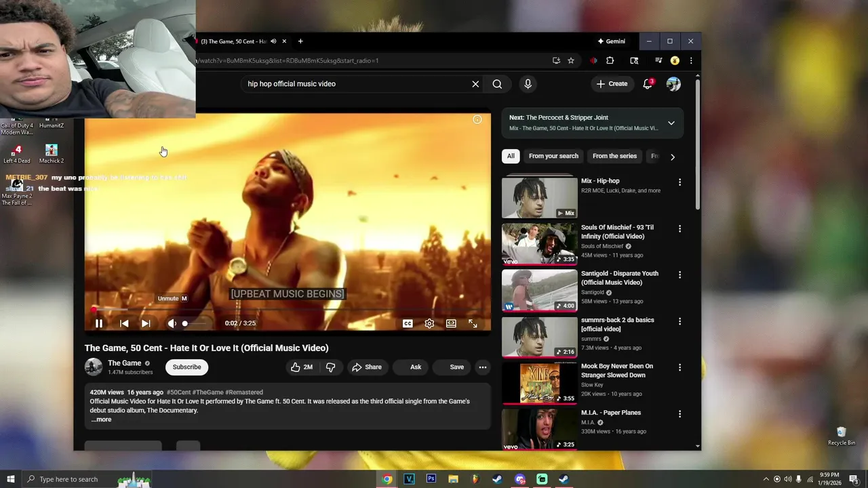Like the video (2M)
This screenshot has width=868, height=488.
pyautogui.click(x=302, y=367)
